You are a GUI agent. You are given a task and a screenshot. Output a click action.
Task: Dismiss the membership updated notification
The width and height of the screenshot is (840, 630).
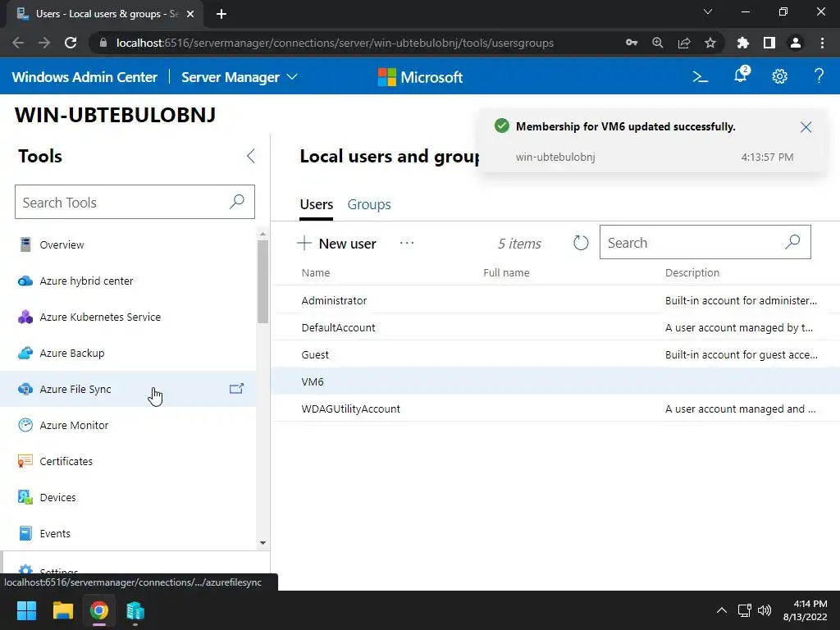(x=806, y=127)
